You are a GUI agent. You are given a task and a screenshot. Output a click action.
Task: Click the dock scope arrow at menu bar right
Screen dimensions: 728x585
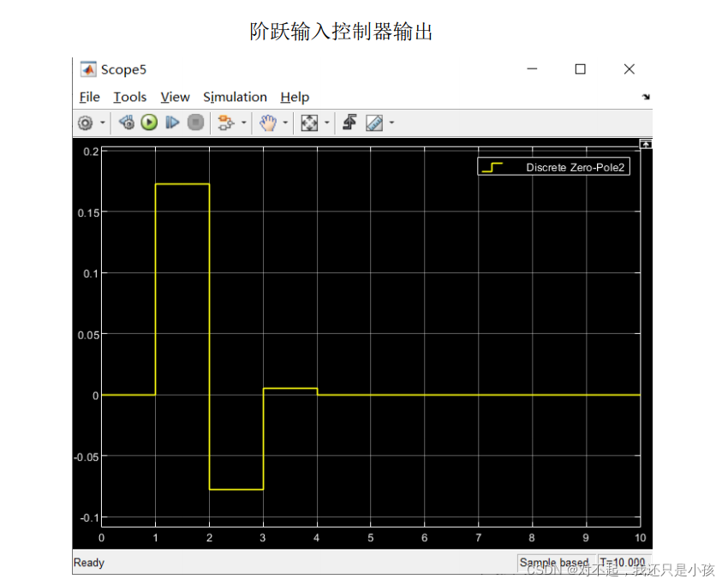(x=646, y=97)
